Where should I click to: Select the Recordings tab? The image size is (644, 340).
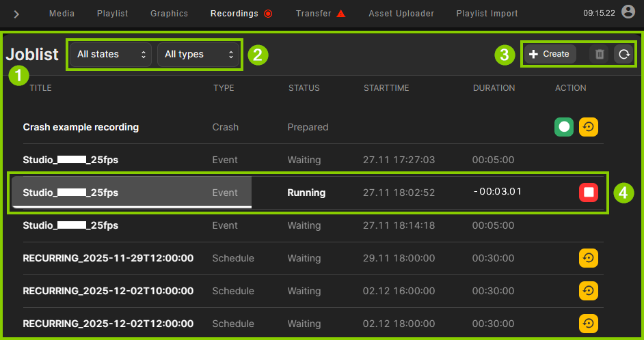pos(234,14)
